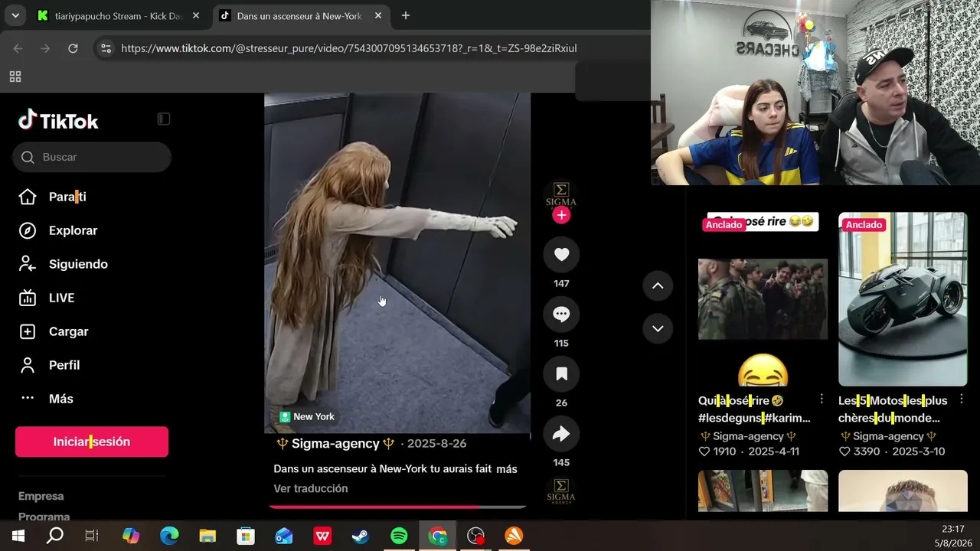This screenshot has width=980, height=551.
Task: Like the video with heart icon
Action: click(561, 255)
